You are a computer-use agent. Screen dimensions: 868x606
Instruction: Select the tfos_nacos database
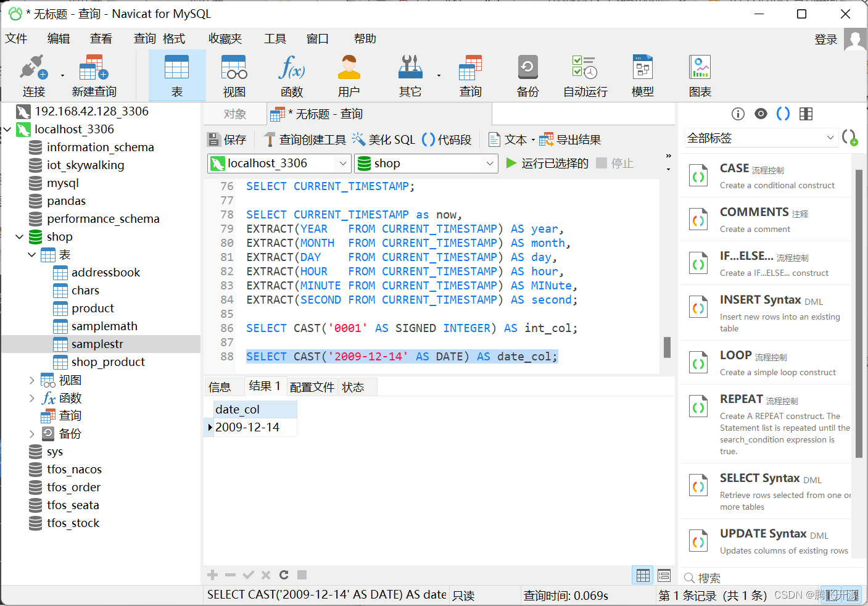tap(74, 470)
